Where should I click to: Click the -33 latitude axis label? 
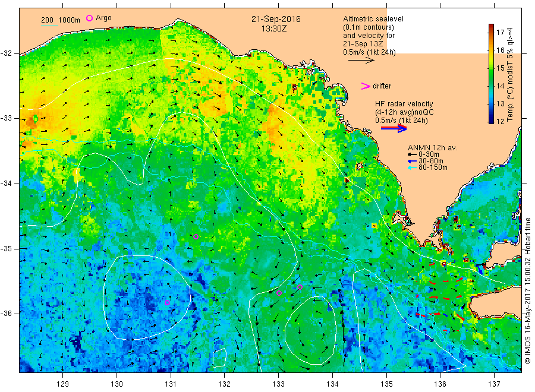(x=7, y=118)
